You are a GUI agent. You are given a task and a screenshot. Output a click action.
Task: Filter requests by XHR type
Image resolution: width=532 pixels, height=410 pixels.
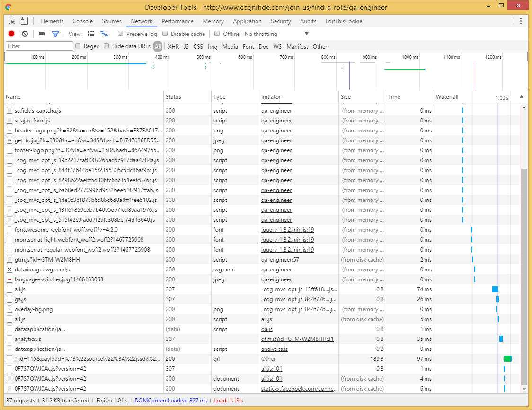pyautogui.click(x=173, y=46)
